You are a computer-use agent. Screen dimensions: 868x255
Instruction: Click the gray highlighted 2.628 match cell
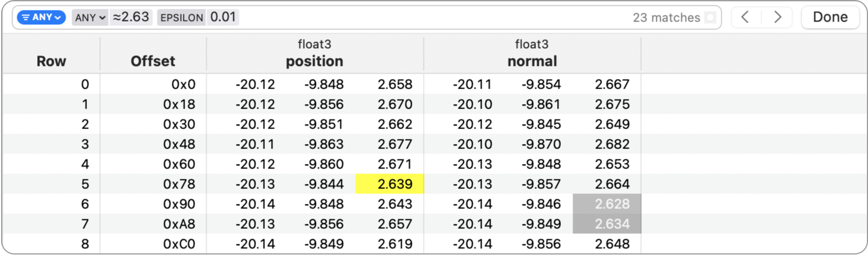pos(607,204)
